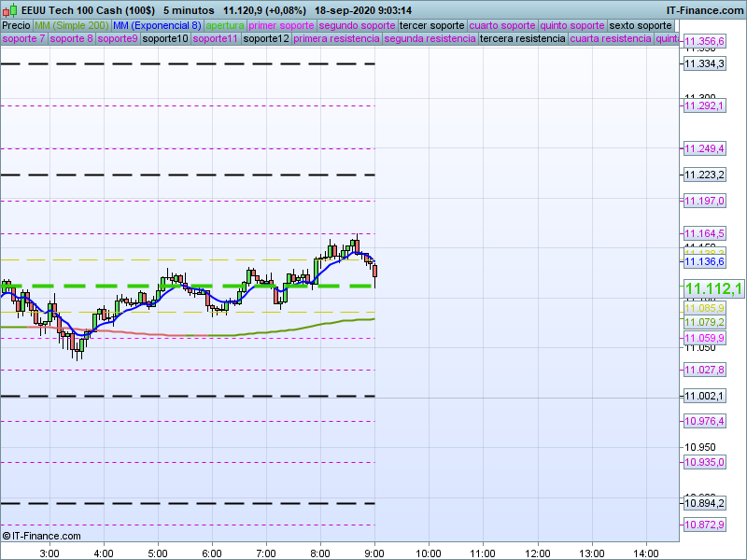Open the primera resistencia label
The width and height of the screenshot is (747, 560).
(x=336, y=39)
